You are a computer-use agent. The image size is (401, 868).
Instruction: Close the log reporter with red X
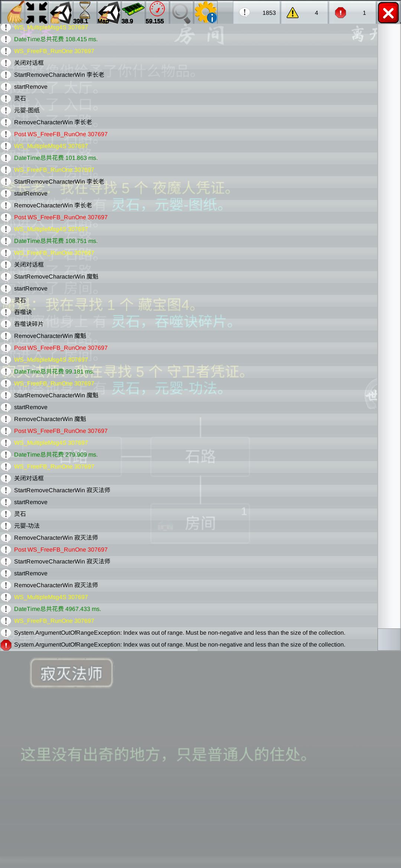[388, 13]
